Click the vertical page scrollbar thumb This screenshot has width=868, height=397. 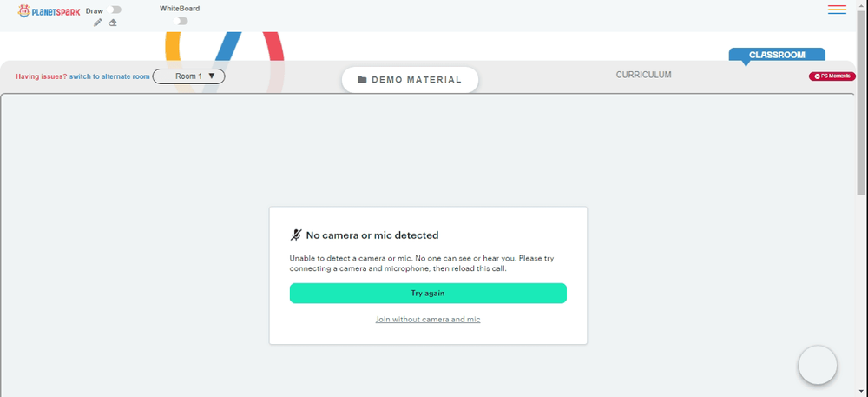(x=861, y=103)
